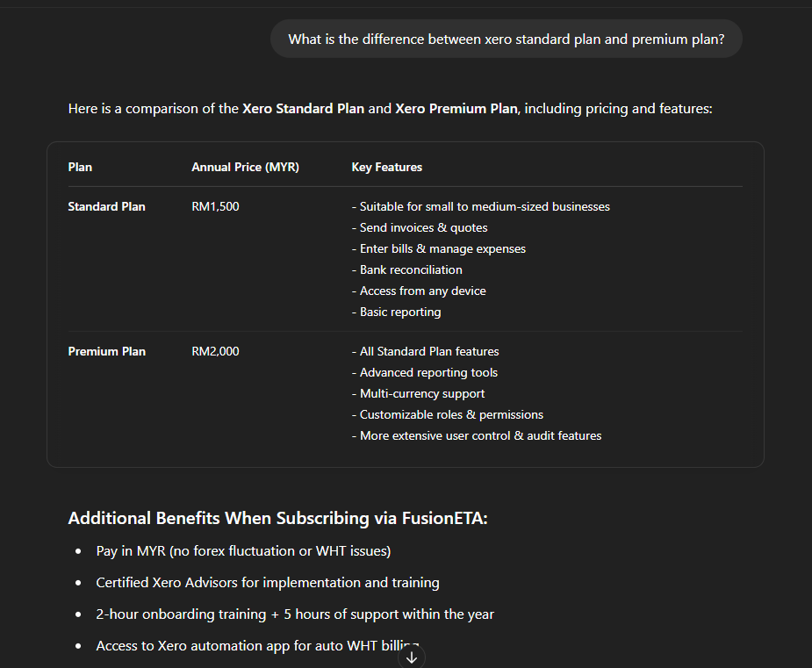Click the "Bank reconciliation" feature line
The image size is (812, 668).
tap(410, 269)
